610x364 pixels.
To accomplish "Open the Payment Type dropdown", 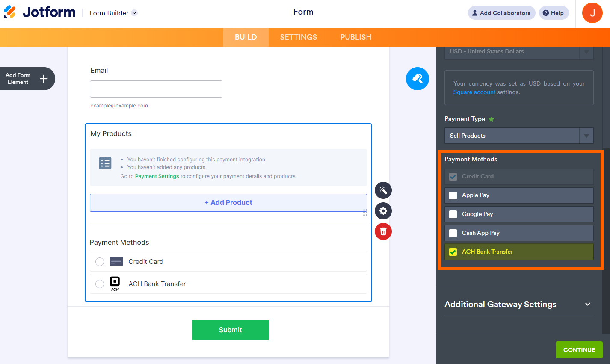I will click(519, 136).
